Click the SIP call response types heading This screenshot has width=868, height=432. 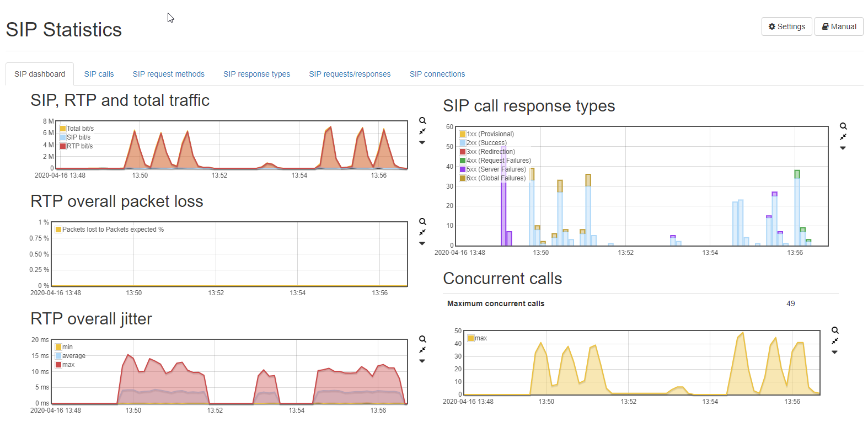coord(529,106)
